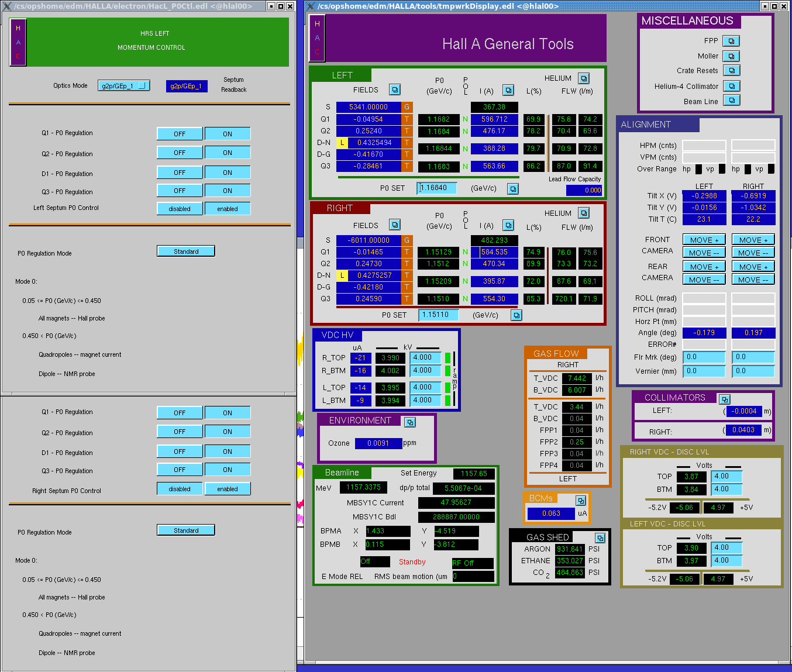This screenshot has height=672, width=792.
Task: Open LEFT P0 SET related display icon
Action: point(513,189)
